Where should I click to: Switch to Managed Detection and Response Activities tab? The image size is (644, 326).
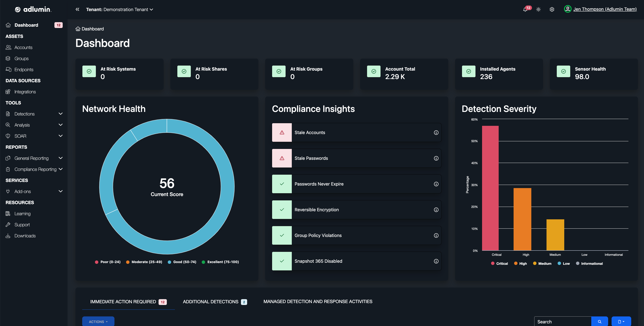pyautogui.click(x=318, y=301)
